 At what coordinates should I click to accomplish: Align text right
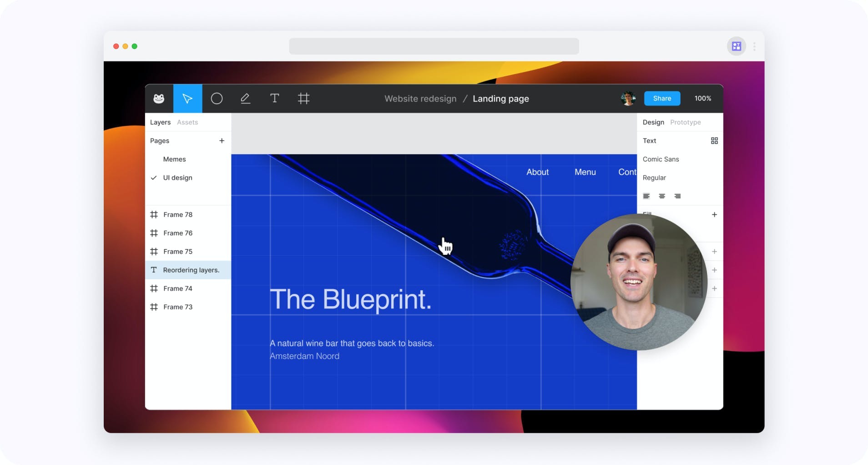coord(677,196)
